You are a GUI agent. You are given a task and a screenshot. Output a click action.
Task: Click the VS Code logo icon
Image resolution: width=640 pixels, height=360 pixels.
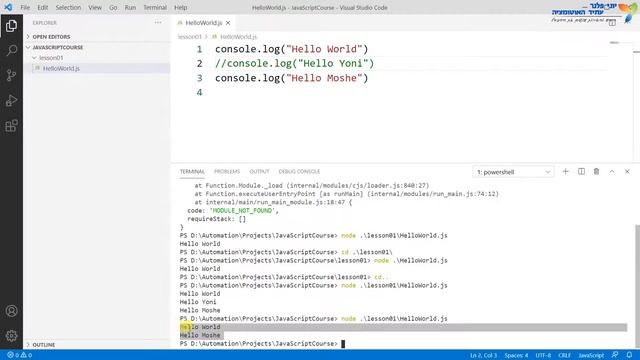[8, 7]
